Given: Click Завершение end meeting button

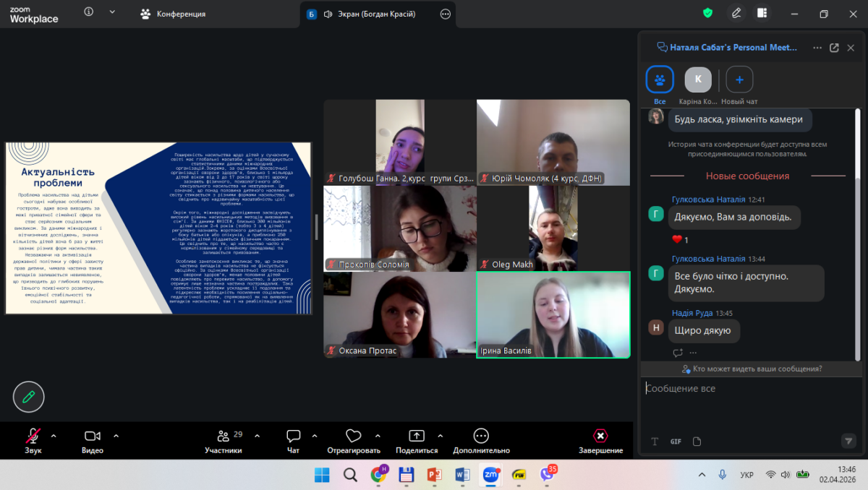Looking at the screenshot, I should coord(600,436).
